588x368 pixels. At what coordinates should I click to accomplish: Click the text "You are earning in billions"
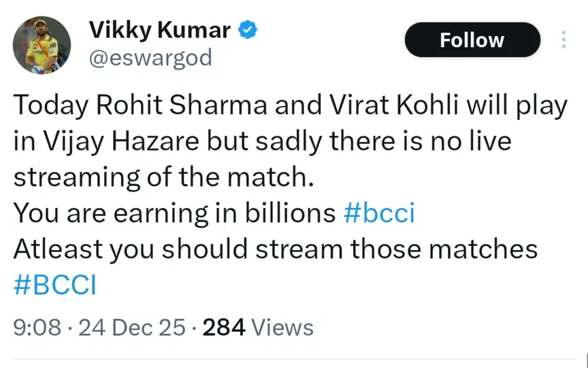[x=175, y=214]
